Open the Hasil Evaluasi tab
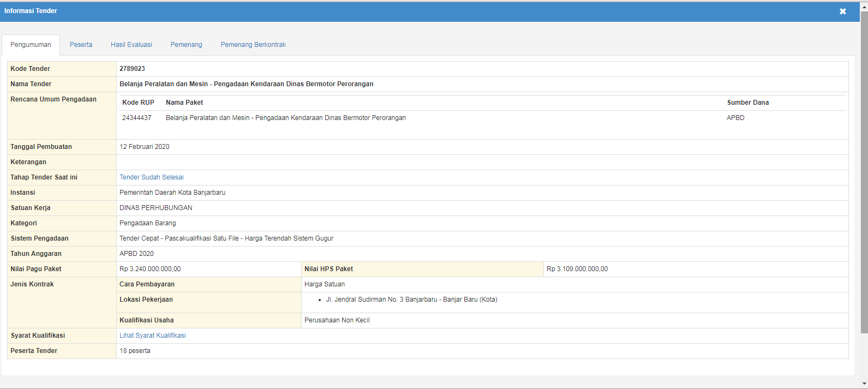The height and width of the screenshot is (389, 868). (131, 45)
